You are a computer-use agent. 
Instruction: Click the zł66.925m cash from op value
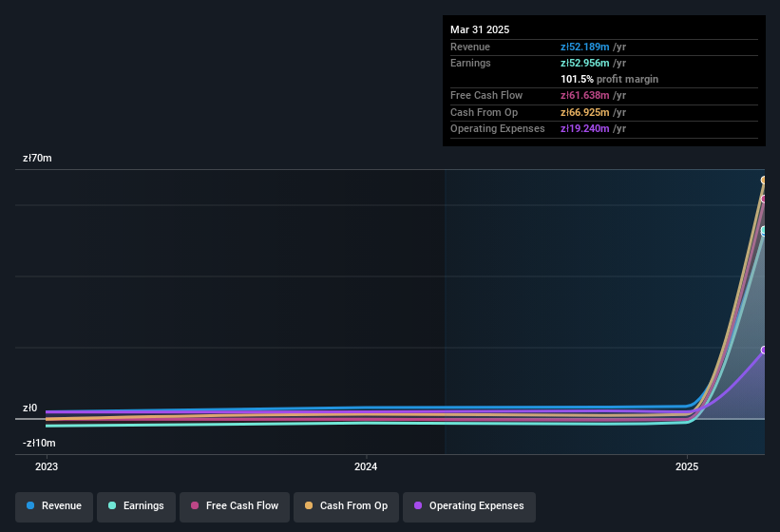(x=584, y=112)
